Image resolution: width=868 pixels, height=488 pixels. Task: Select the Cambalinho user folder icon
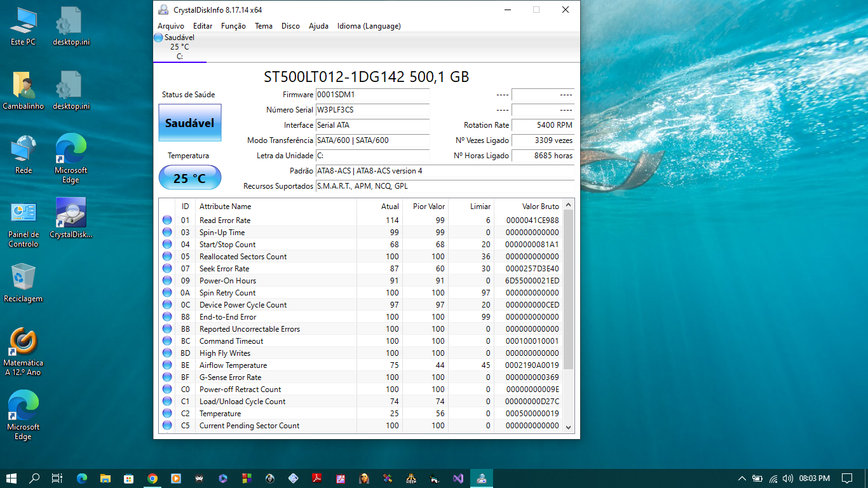coord(24,91)
